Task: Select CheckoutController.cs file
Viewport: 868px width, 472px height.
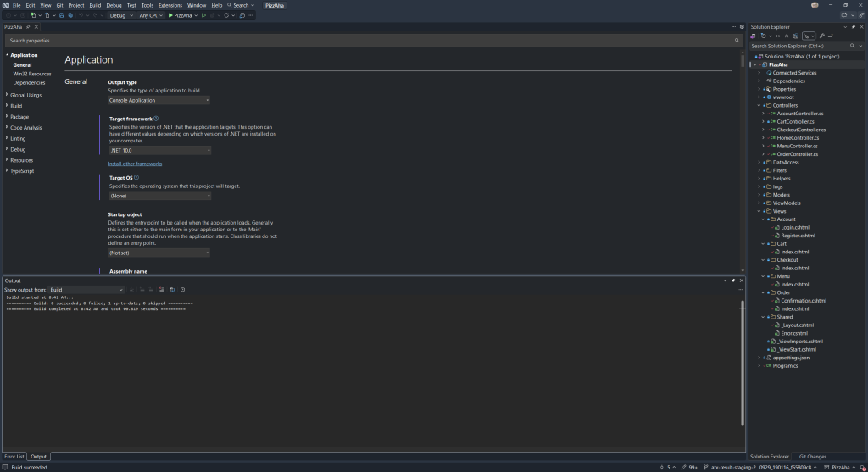Action: click(801, 130)
